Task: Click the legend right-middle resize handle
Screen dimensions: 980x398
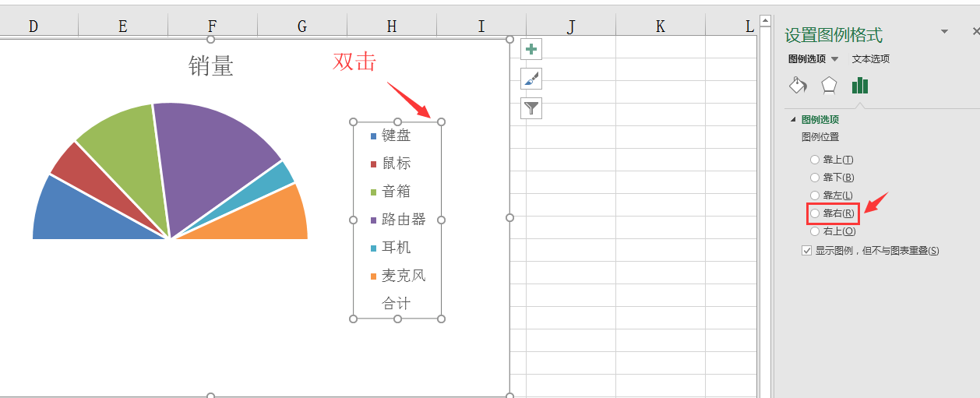Action: (441, 220)
